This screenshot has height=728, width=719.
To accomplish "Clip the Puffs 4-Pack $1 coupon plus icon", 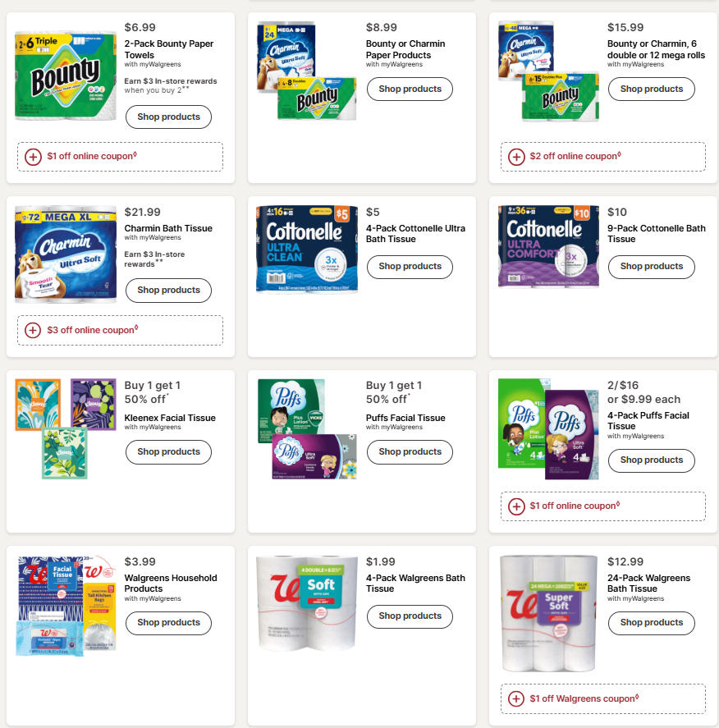I will click(x=516, y=506).
